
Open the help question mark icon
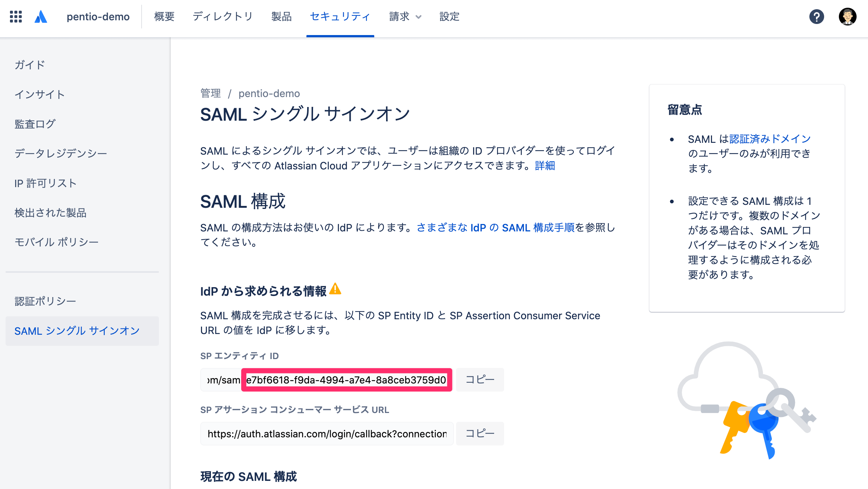816,17
